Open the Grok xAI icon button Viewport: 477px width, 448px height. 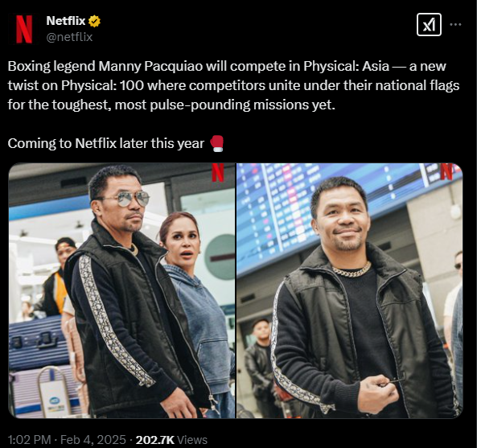pyautogui.click(x=429, y=25)
